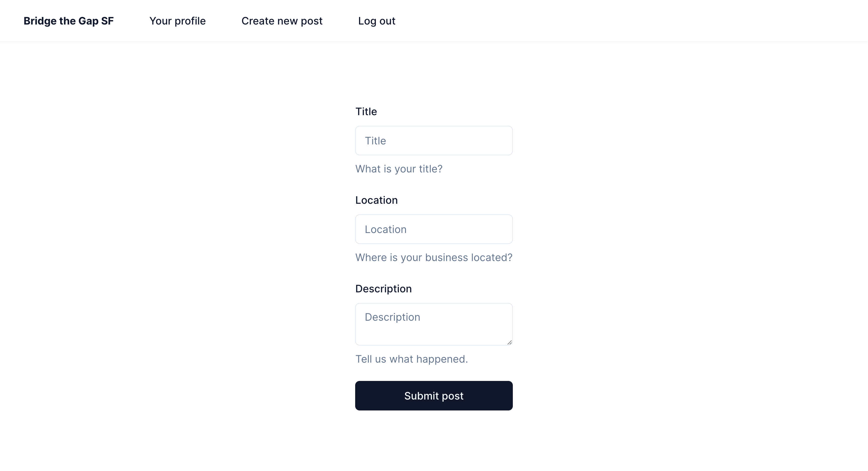Click the bold Location field label
868x471 pixels.
coord(376,200)
